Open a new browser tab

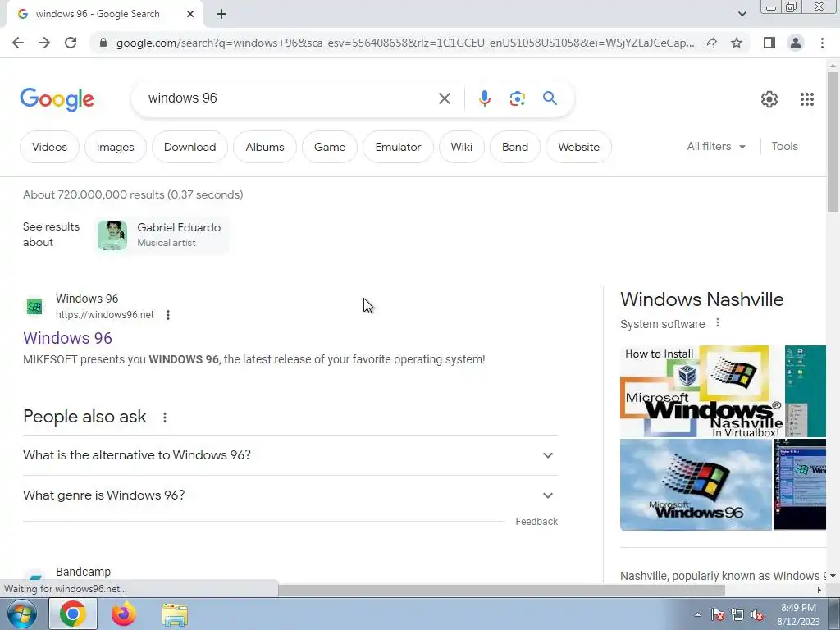221,15
